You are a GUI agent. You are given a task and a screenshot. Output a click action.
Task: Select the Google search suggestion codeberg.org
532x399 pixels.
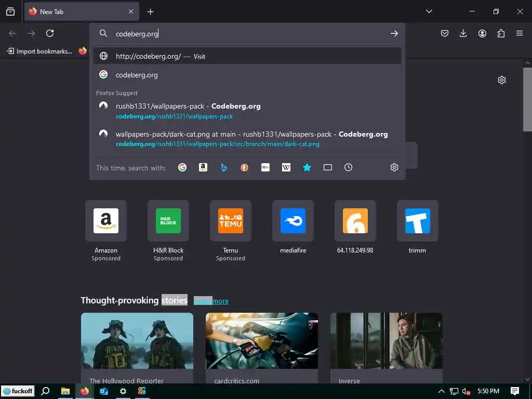pos(247,75)
